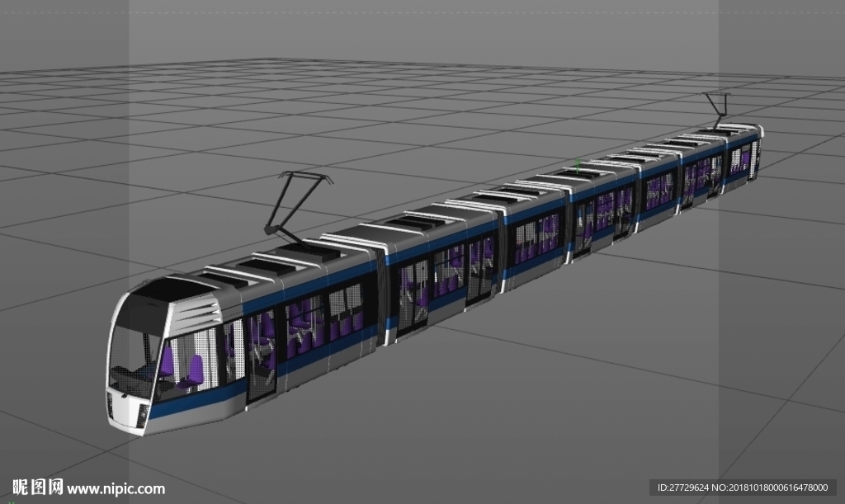
Task: Click the green Y-axis handle above the tram
Action: 578,166
